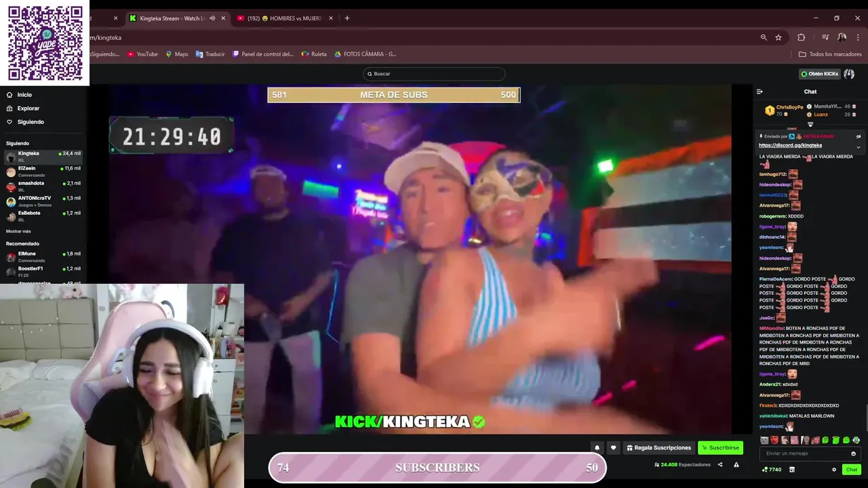Expand the gift leaderboard chevron
The width and height of the screenshot is (868, 488).
[810, 125]
